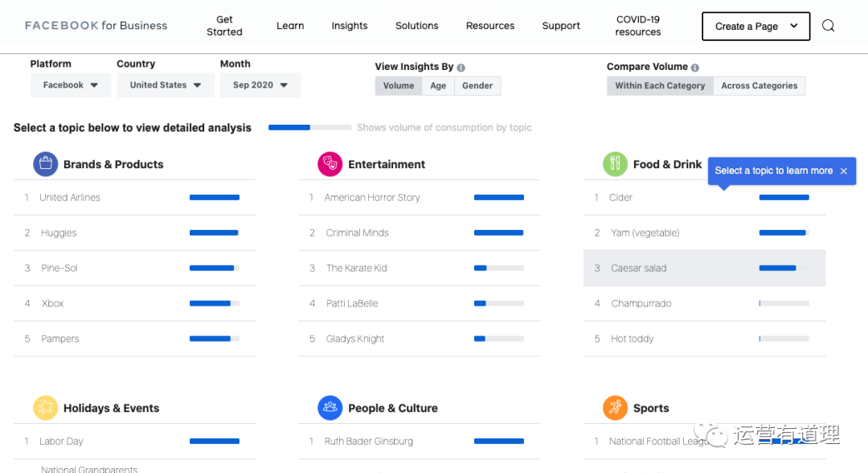
Task: Open the Insights menu item
Action: 350,26
